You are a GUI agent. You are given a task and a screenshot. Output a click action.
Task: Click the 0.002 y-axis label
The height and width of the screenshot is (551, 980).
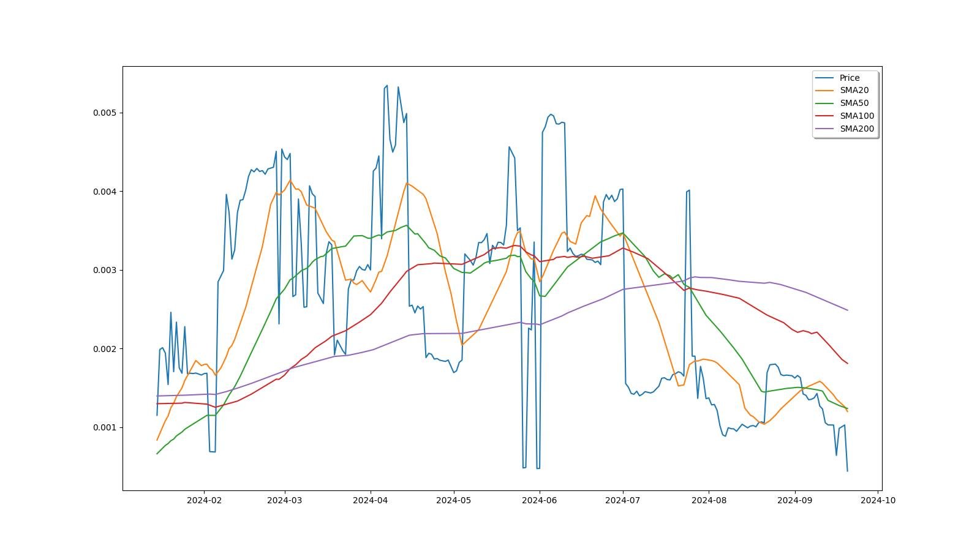[x=104, y=349]
